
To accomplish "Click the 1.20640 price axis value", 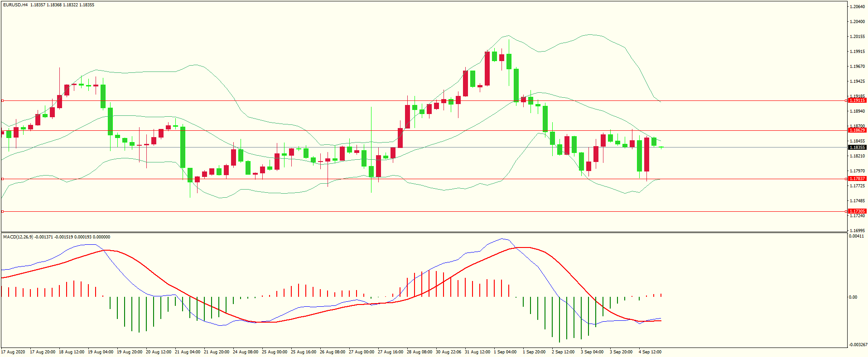I will (x=857, y=7).
